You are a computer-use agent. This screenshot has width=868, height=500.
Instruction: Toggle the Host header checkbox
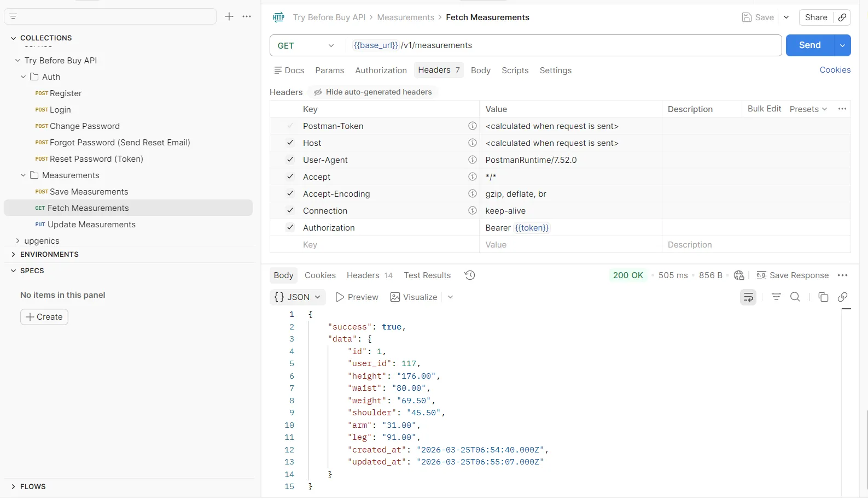click(290, 143)
